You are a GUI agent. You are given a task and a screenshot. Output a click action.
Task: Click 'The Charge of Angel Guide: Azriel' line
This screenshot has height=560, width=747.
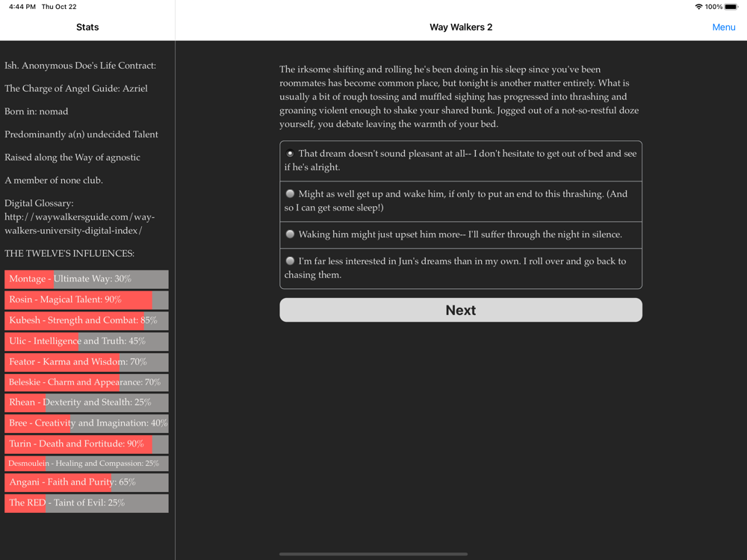point(75,89)
